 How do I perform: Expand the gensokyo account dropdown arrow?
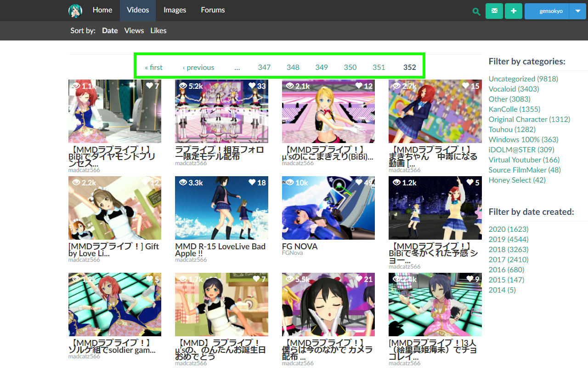pyautogui.click(x=577, y=11)
